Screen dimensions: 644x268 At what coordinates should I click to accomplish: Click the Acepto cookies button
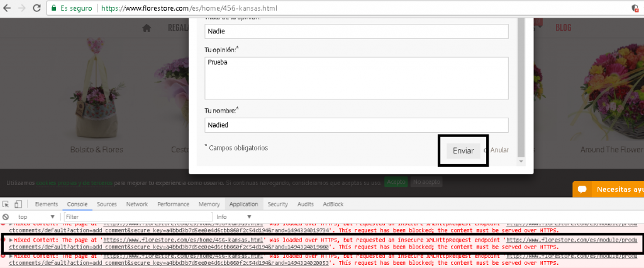(396, 181)
